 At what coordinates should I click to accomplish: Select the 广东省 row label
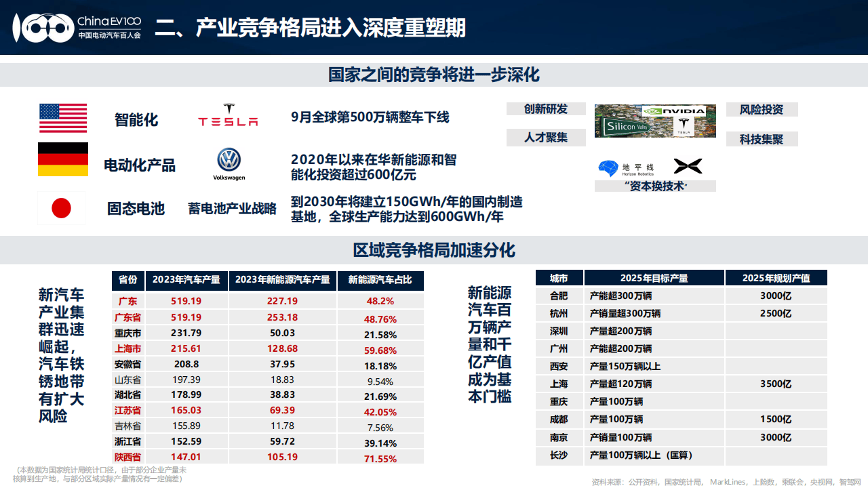(127, 318)
